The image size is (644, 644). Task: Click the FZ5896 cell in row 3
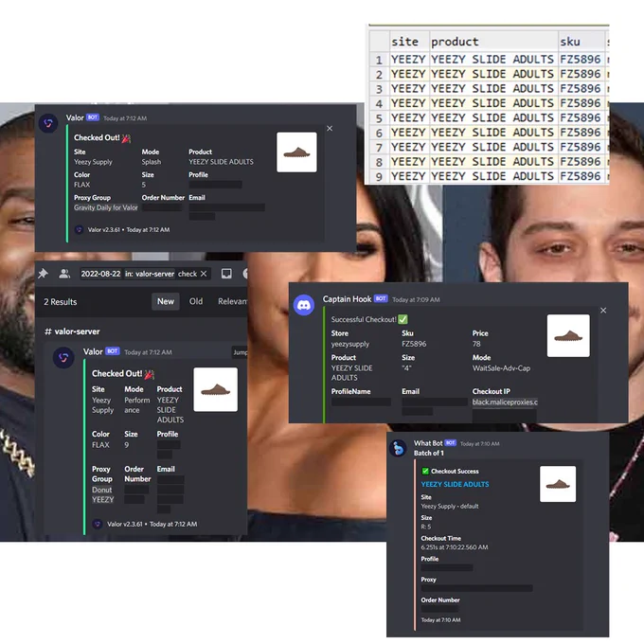point(581,89)
